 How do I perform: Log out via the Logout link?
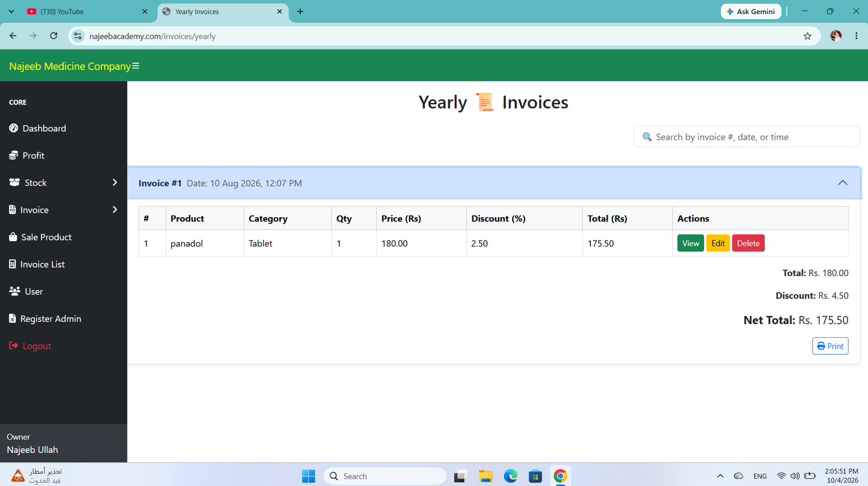click(x=30, y=345)
